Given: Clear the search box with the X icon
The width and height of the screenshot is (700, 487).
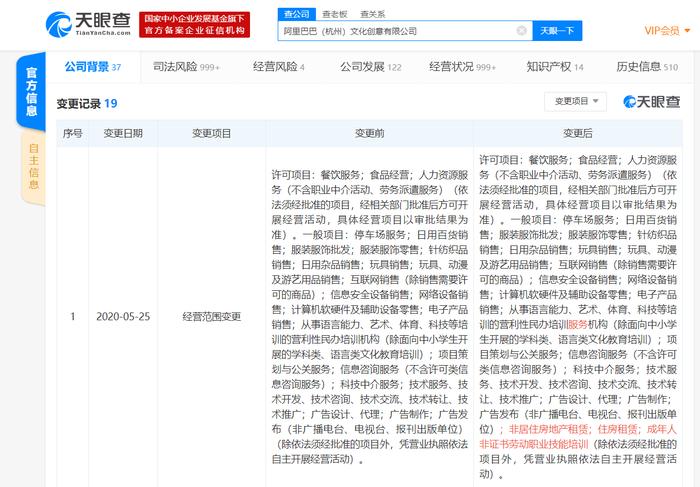Looking at the screenshot, I should click(521, 31).
